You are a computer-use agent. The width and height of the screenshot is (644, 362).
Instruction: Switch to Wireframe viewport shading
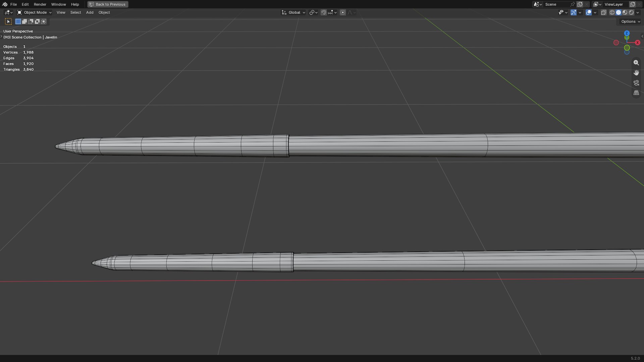[612, 12]
